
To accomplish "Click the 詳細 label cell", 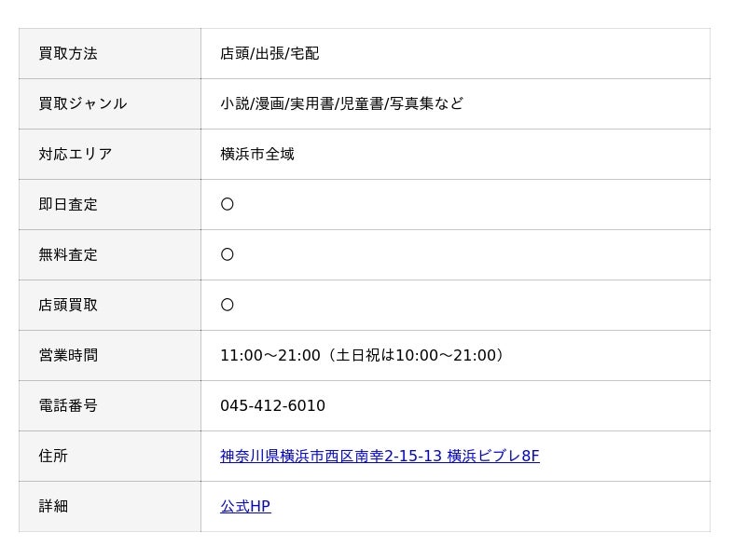I will 110,507.
